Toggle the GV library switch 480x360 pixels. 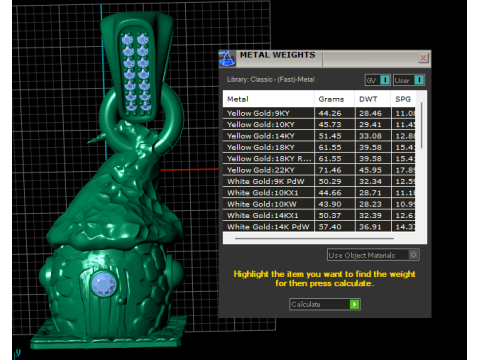tap(378, 80)
